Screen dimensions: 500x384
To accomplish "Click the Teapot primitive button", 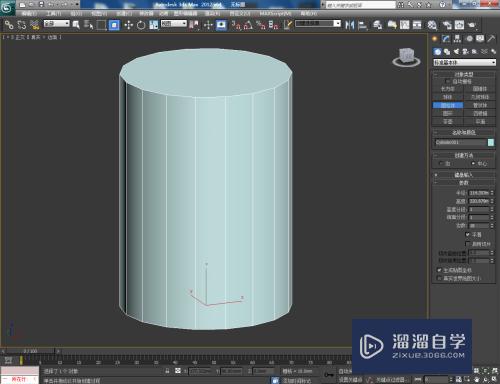I will (448, 122).
